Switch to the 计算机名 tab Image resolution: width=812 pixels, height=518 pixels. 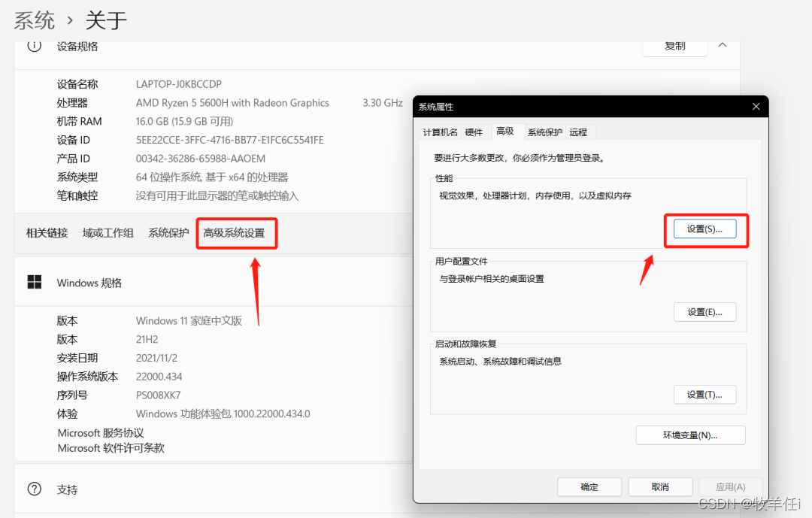[x=440, y=132]
